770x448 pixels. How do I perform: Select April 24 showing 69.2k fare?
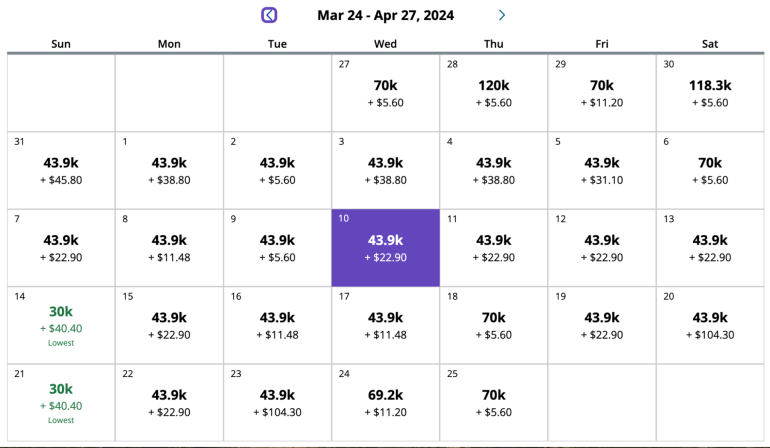[385, 404]
